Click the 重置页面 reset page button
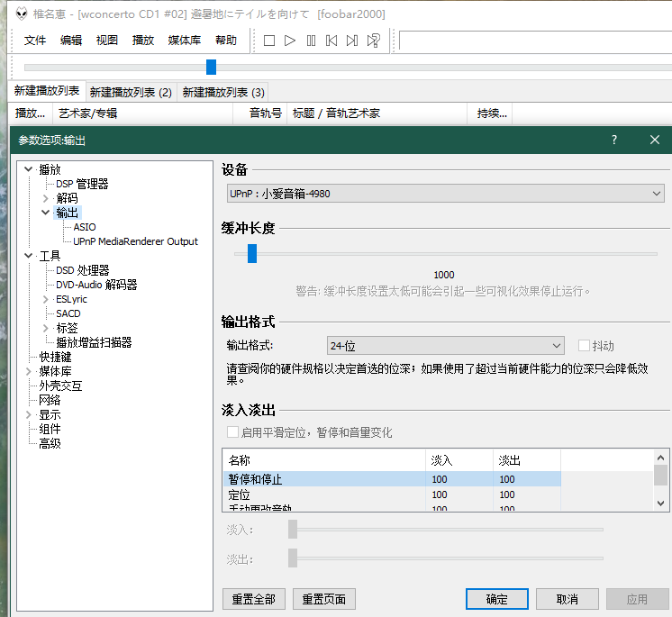 (x=324, y=599)
